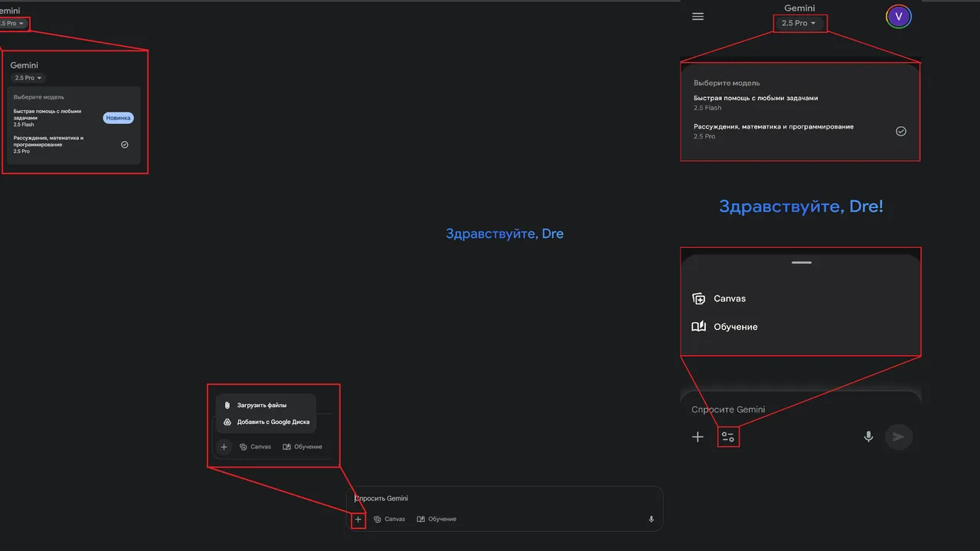This screenshot has width=980, height=551.
Task: Click the send arrow button in mobile input bar
Action: click(x=899, y=437)
